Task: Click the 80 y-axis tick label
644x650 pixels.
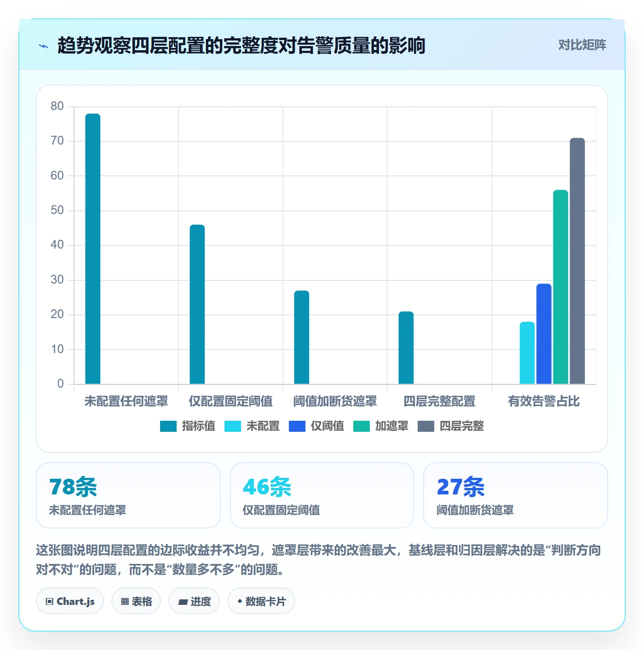Action: [x=57, y=106]
